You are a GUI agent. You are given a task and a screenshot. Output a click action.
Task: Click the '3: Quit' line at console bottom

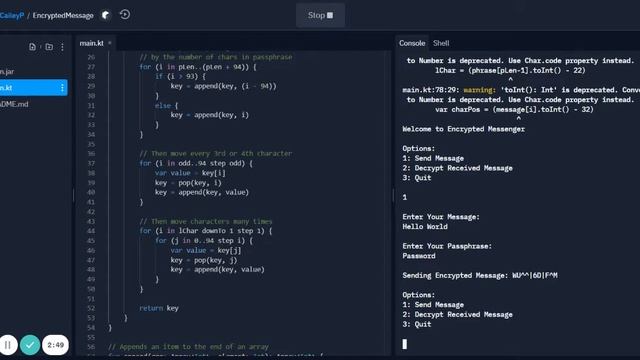pos(417,324)
